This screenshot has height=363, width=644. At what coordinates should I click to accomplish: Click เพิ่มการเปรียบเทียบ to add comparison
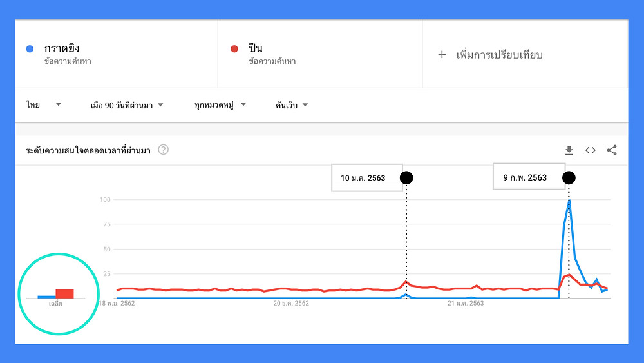coord(500,55)
